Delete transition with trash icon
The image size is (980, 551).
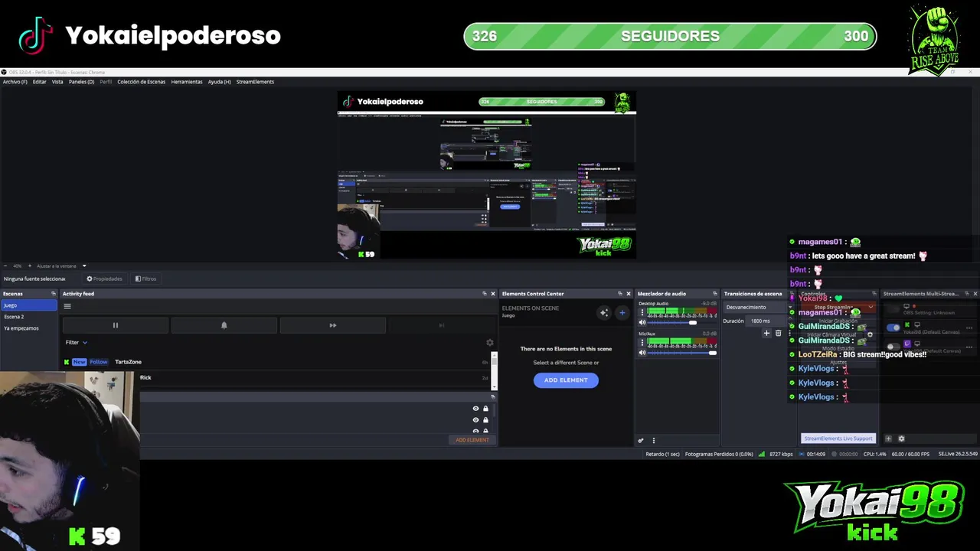point(779,333)
